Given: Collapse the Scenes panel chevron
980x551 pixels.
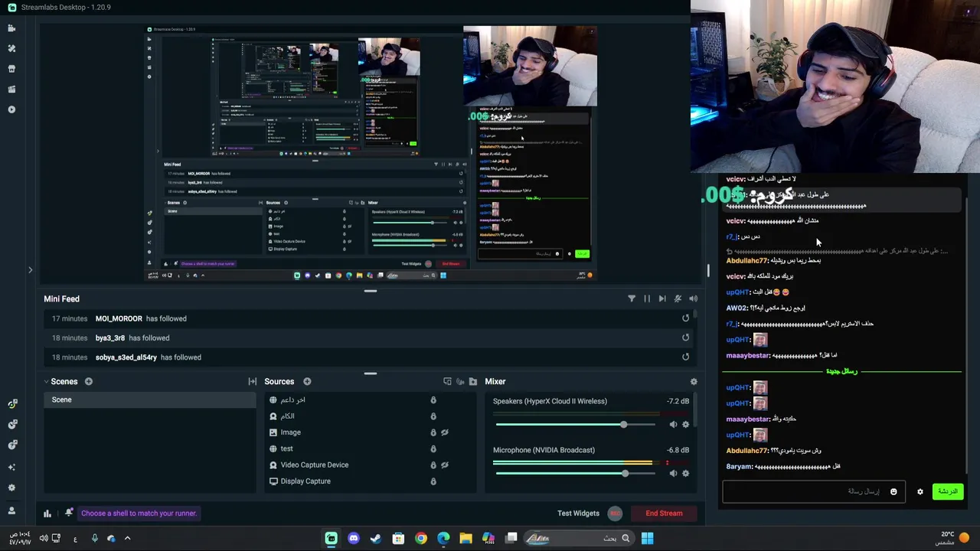Looking at the screenshot, I should [x=46, y=381].
